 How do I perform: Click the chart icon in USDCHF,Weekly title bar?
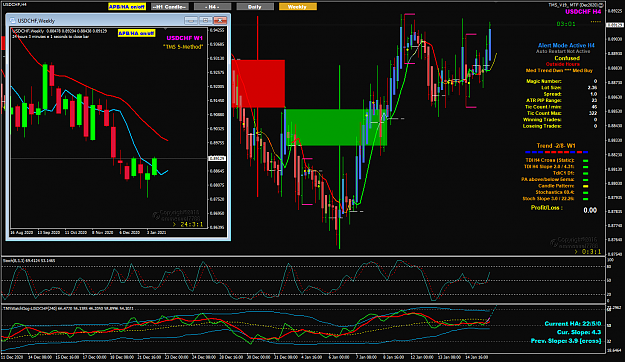(12, 21)
